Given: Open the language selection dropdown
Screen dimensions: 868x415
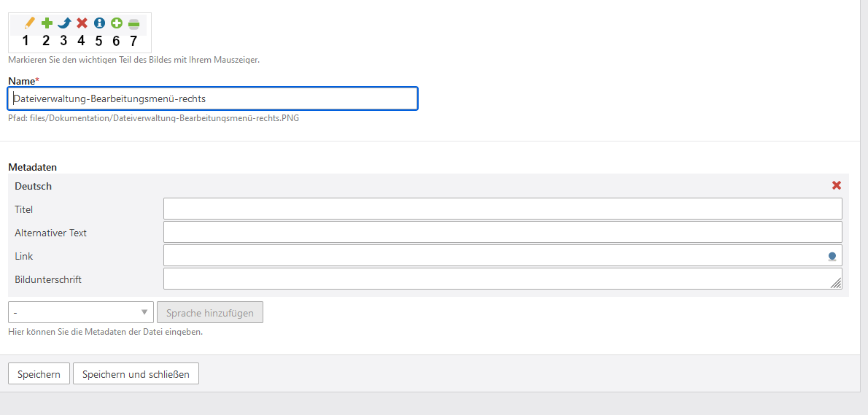Looking at the screenshot, I should (81, 313).
